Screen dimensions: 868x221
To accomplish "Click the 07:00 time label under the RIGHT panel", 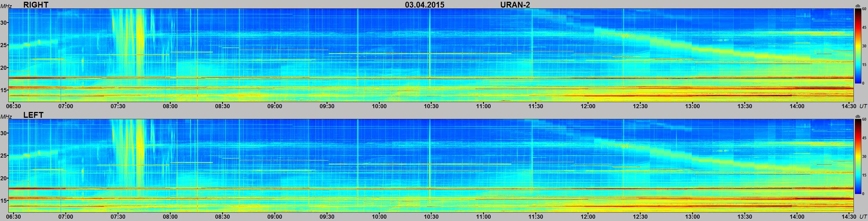I will click(x=66, y=106).
